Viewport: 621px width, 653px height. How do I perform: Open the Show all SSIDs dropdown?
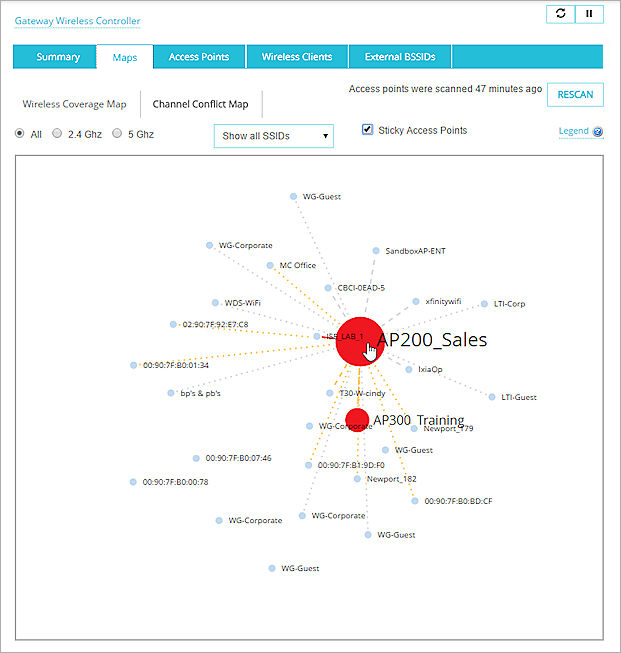273,136
